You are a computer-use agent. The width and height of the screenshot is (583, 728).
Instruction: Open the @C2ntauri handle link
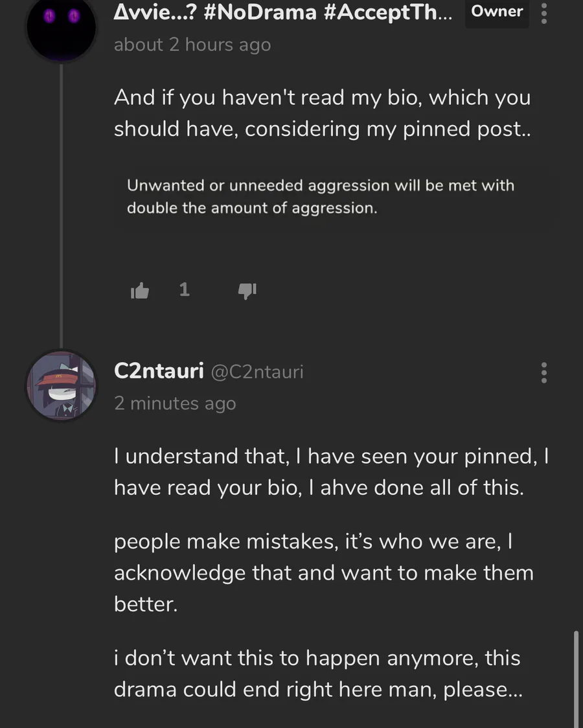(x=258, y=372)
